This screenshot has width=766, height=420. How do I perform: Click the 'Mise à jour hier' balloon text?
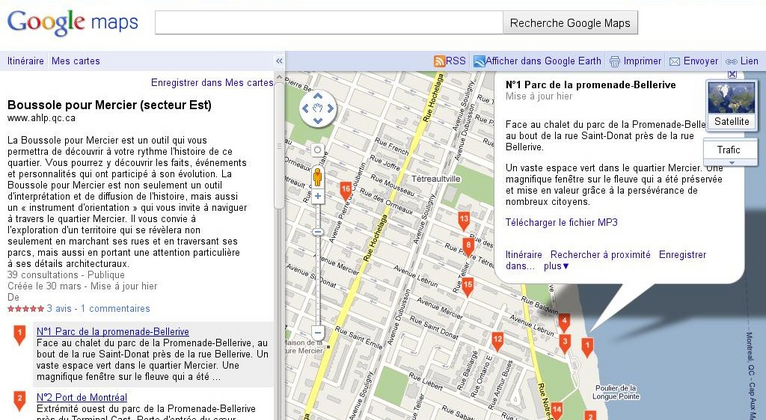(x=539, y=96)
